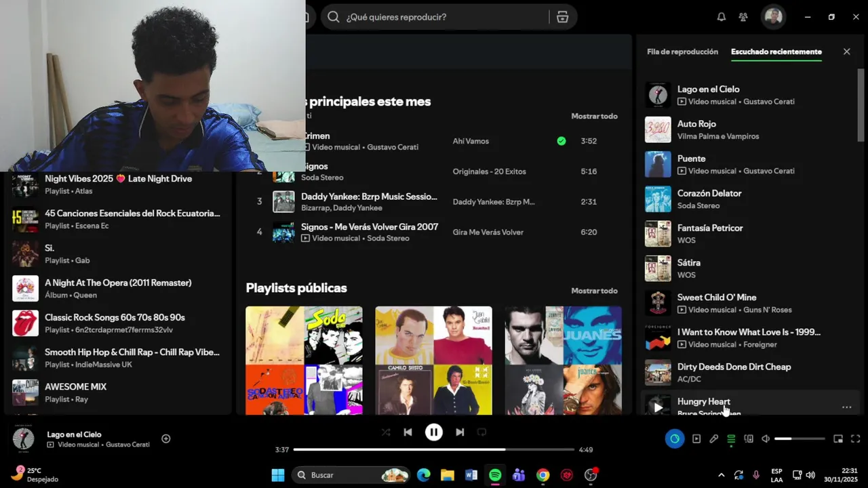Show all Playlists públicas

(594, 291)
